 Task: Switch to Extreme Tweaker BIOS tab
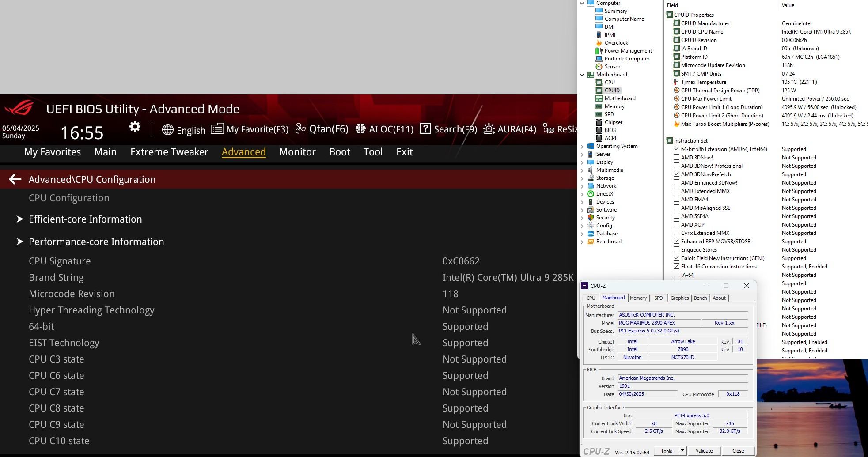tap(169, 152)
